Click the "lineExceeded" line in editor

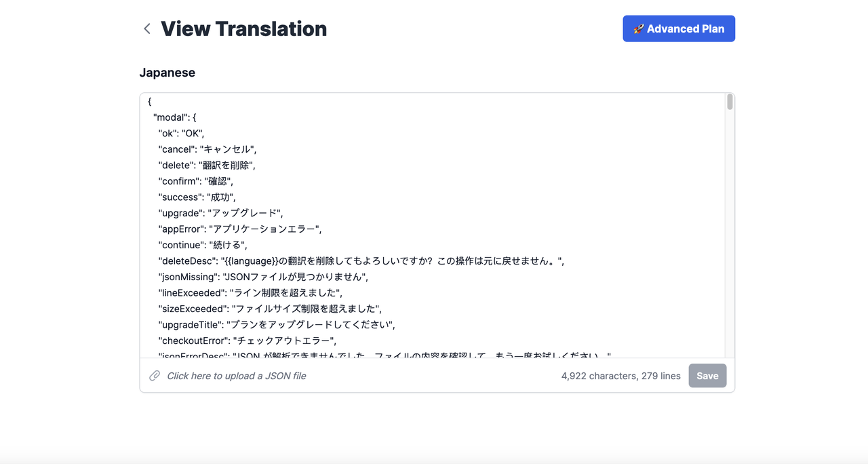250,292
